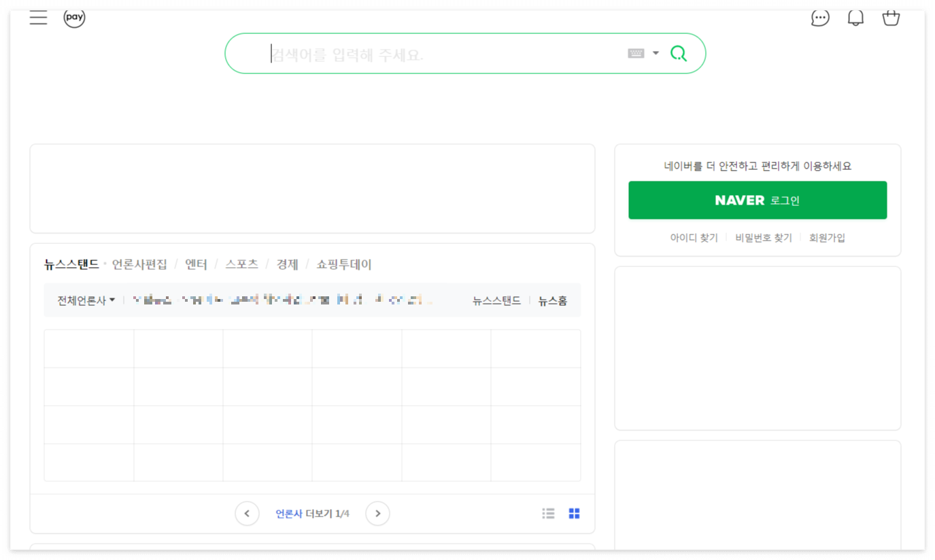The image size is (935, 560).
Task: Click the NAVER 로그인 button
Action: pyautogui.click(x=758, y=200)
